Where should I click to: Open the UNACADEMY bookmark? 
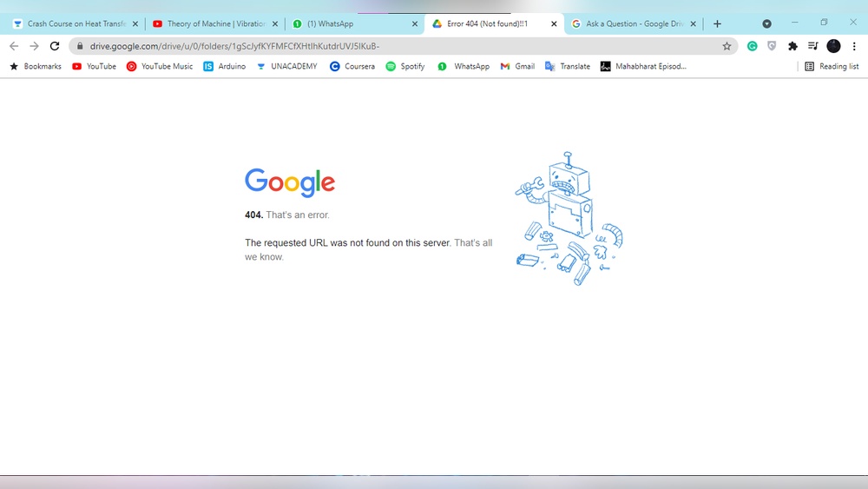pos(286,67)
